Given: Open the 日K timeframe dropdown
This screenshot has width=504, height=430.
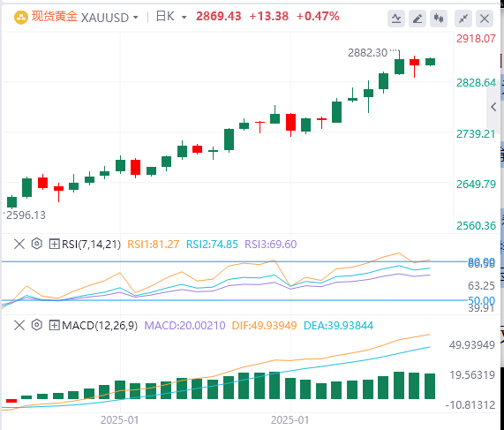Looking at the screenshot, I should click(x=184, y=18).
